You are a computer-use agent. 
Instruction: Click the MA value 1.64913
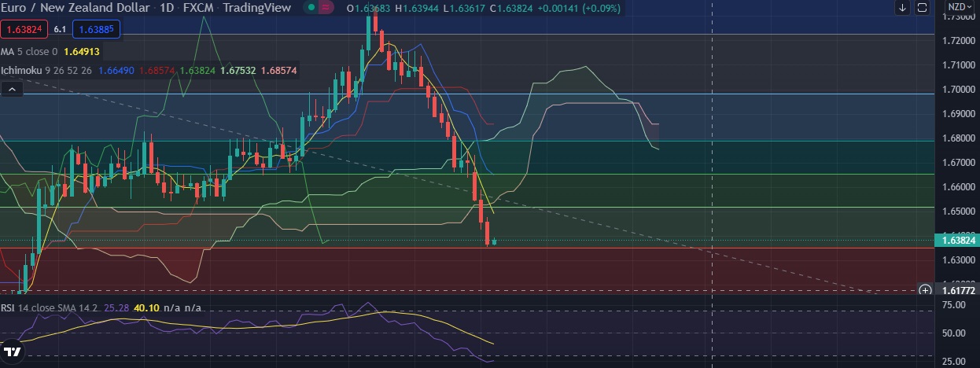80,52
